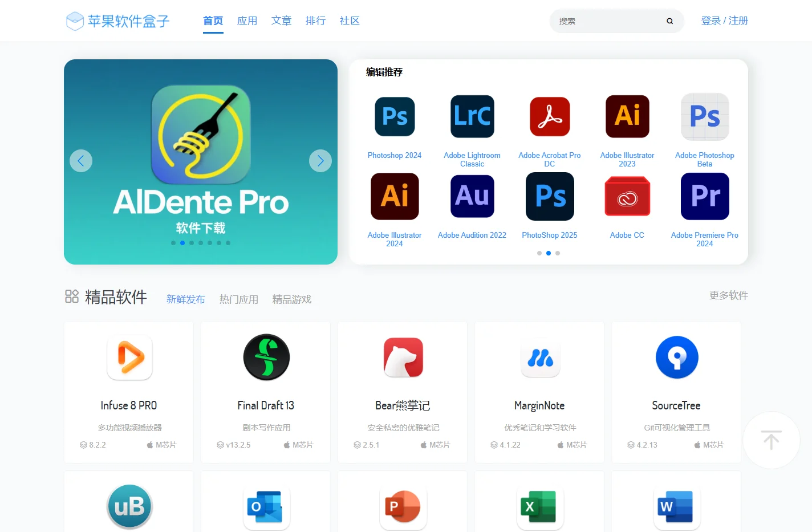812x532 pixels.
Task: Select the 首页 nav tab
Action: 213,21
